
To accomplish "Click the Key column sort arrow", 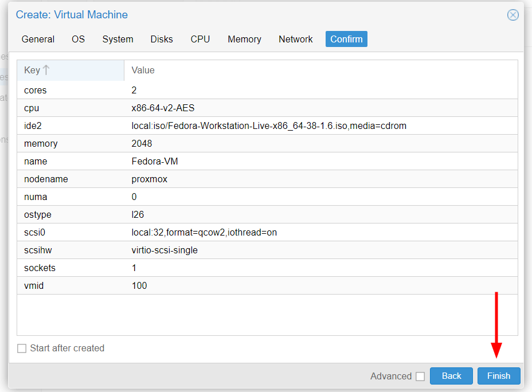I will (x=46, y=70).
